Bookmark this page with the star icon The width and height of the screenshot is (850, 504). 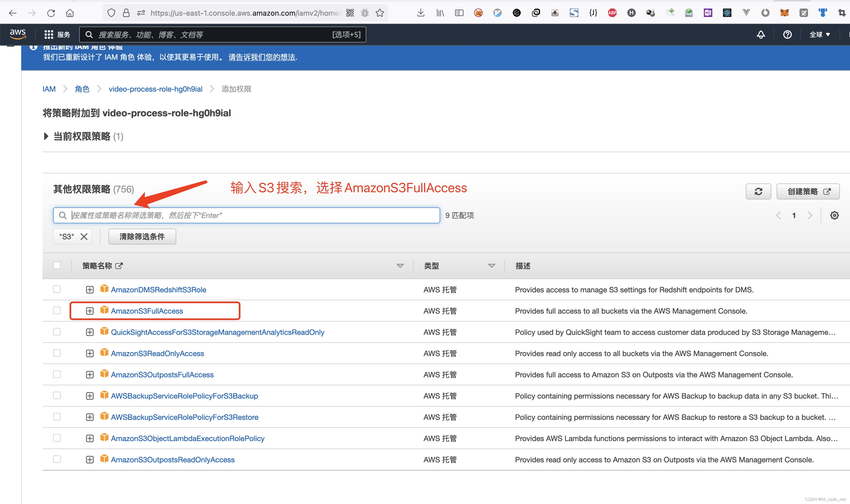click(x=380, y=13)
